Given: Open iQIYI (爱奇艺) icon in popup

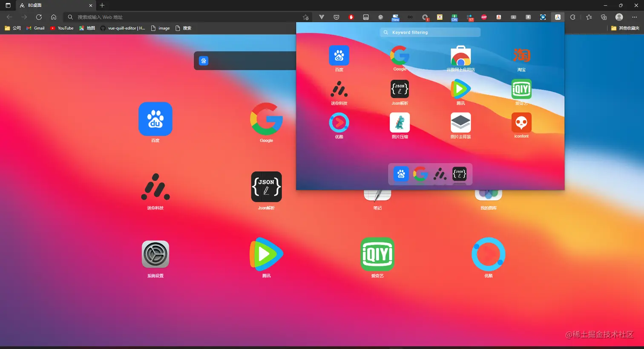Looking at the screenshot, I should click(x=521, y=89).
